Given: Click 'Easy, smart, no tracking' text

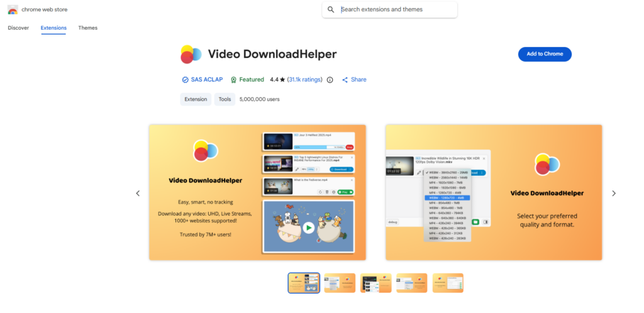Looking at the screenshot, I should pyautogui.click(x=206, y=202).
